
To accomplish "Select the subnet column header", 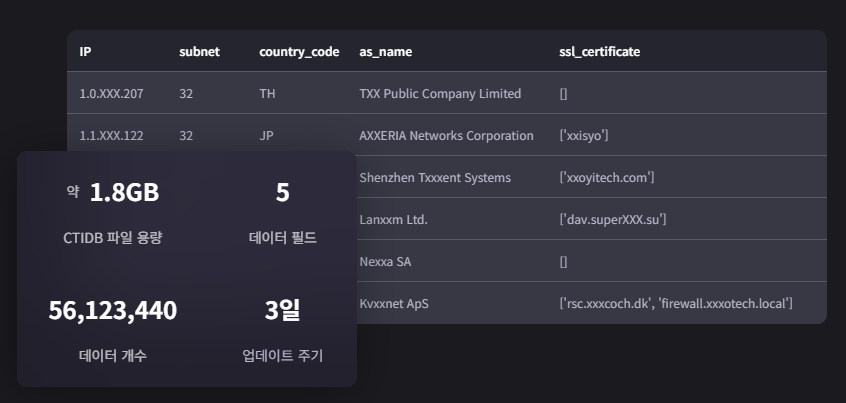I will point(199,51).
